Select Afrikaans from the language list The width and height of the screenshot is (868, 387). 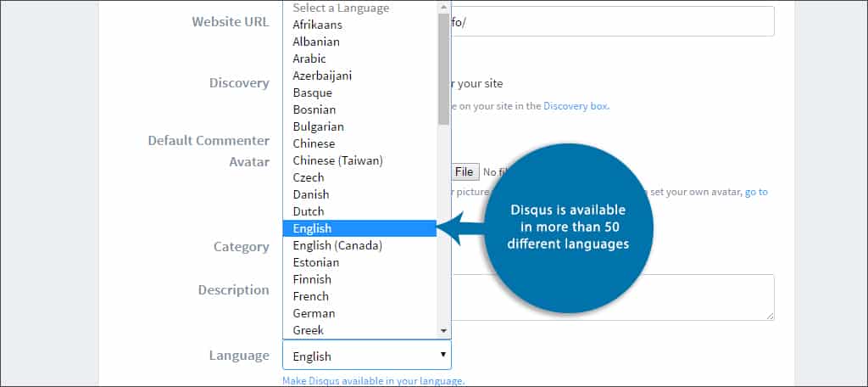(x=359, y=25)
